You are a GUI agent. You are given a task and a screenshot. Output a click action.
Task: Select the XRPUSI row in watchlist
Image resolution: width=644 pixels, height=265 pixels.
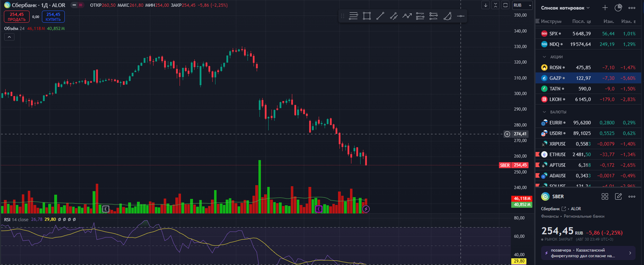click(589, 144)
